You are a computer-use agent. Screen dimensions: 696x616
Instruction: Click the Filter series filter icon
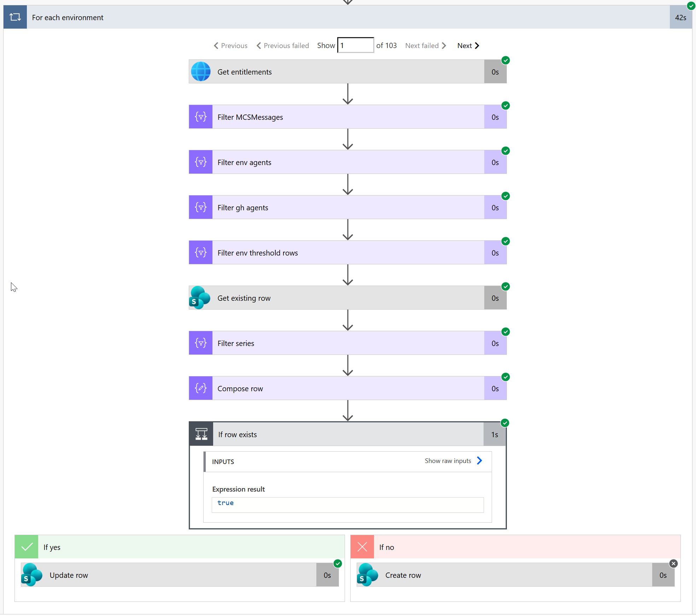[x=201, y=343]
